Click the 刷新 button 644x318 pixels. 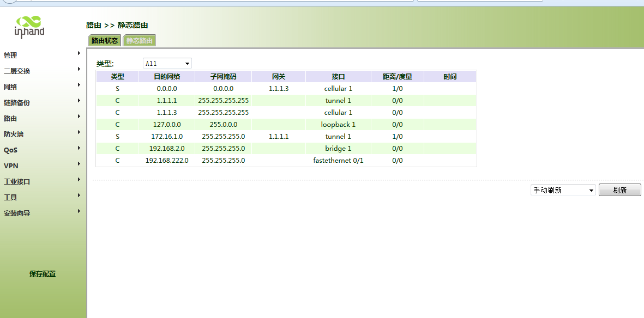(619, 190)
